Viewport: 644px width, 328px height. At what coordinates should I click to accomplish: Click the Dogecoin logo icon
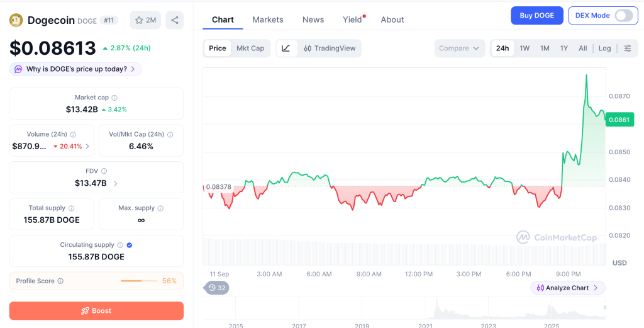[x=16, y=20]
